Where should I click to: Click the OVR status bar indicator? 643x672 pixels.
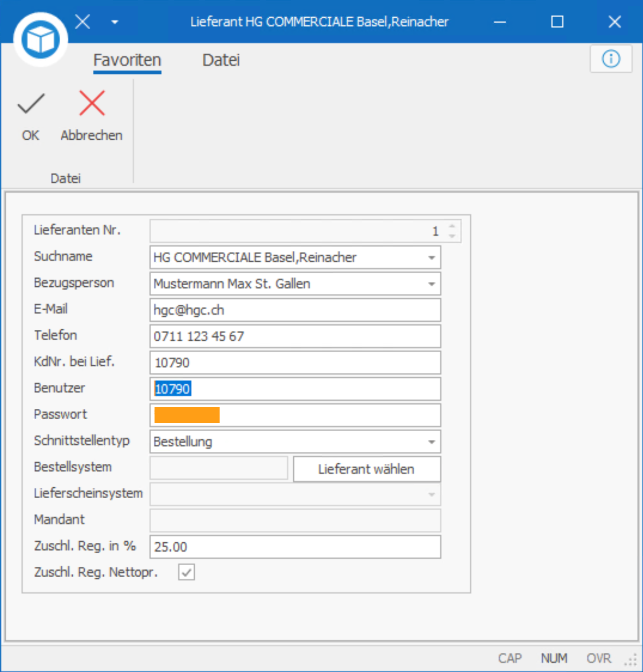pyautogui.click(x=599, y=659)
